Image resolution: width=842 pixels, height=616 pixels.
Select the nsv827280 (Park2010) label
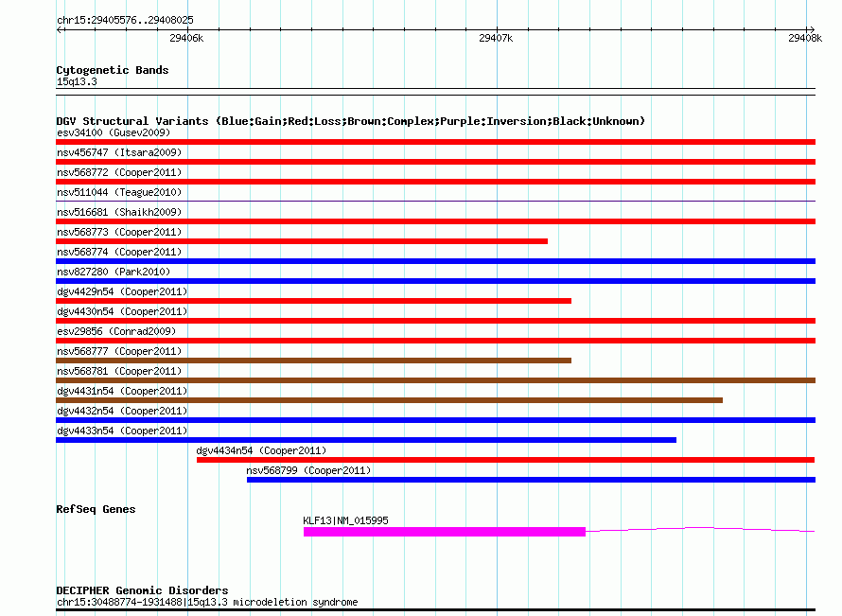click(114, 272)
